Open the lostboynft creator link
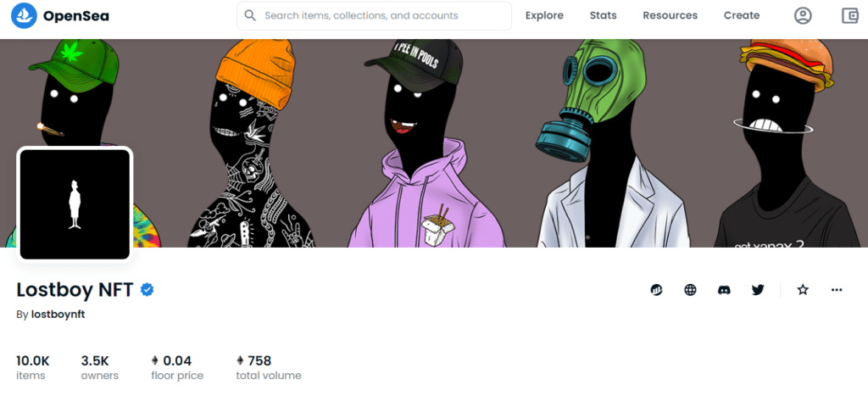The image size is (868, 396). coord(58,314)
